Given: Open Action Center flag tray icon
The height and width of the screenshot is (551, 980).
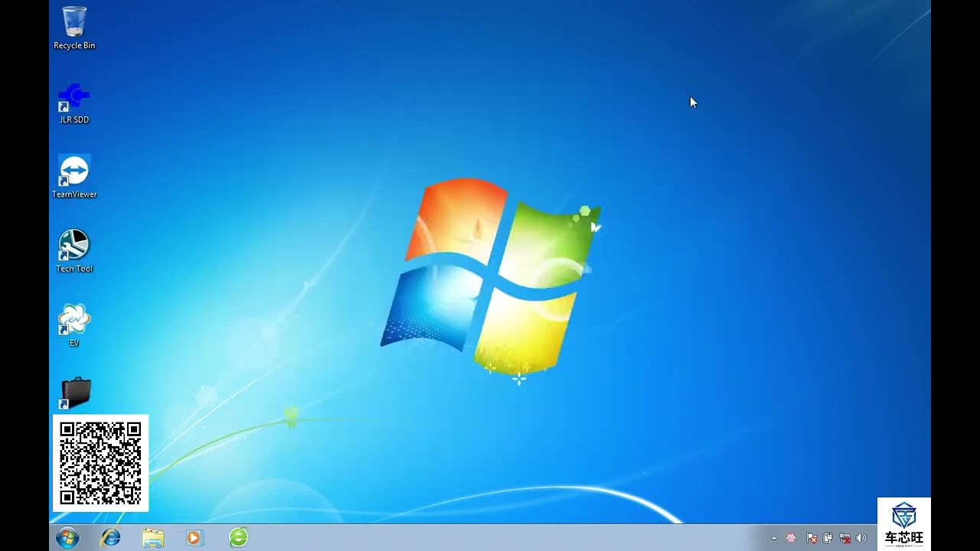Looking at the screenshot, I should point(812,539).
